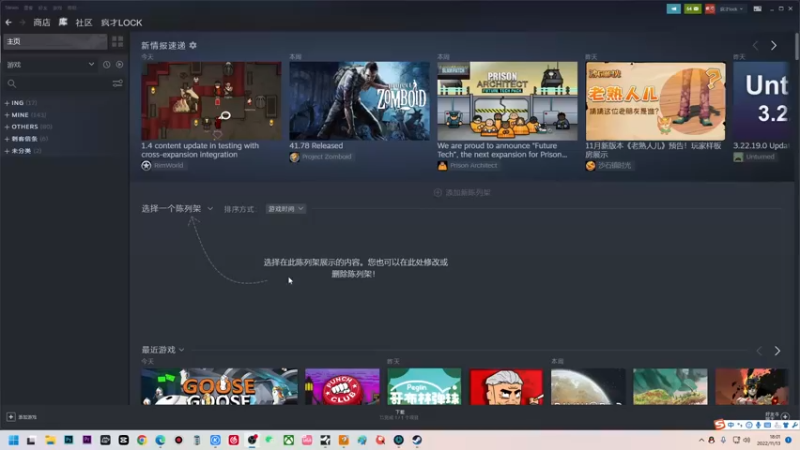Open Goose Goose Duck game tile
Viewport: 800px width, 450px height.
click(219, 387)
